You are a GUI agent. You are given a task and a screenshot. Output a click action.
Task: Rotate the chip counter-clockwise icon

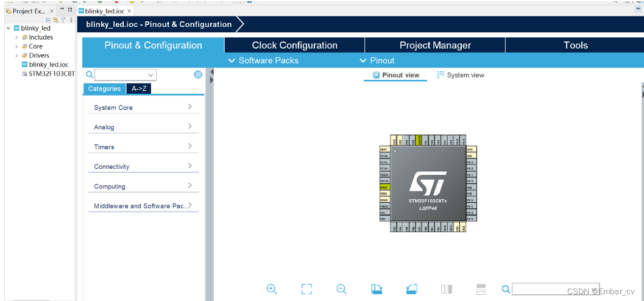(411, 289)
